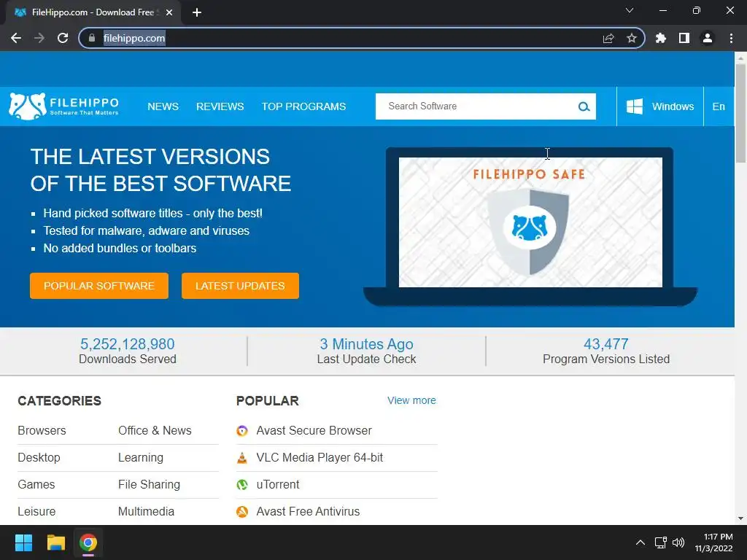The width and height of the screenshot is (747, 560).
Task: Open the Chrome profile avatar
Action: pos(708,38)
